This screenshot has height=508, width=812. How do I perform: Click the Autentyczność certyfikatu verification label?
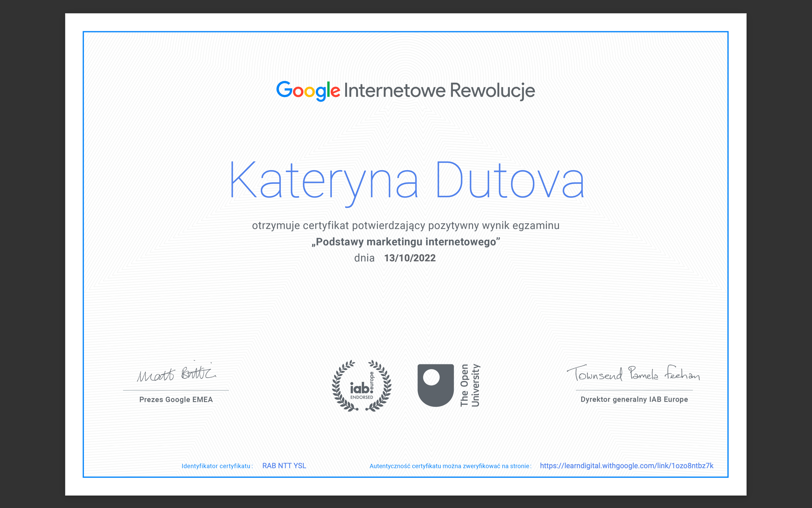coord(450,466)
